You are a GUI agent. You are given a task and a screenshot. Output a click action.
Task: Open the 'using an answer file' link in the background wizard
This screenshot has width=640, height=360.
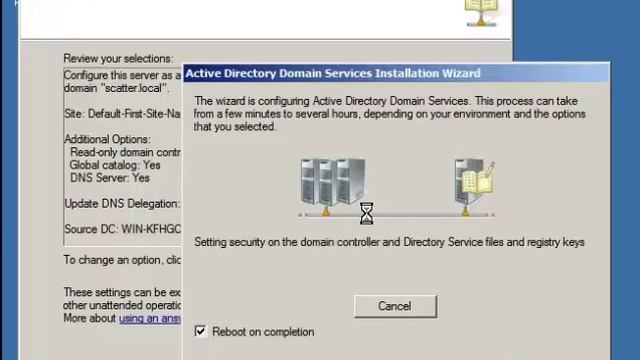pos(150,318)
